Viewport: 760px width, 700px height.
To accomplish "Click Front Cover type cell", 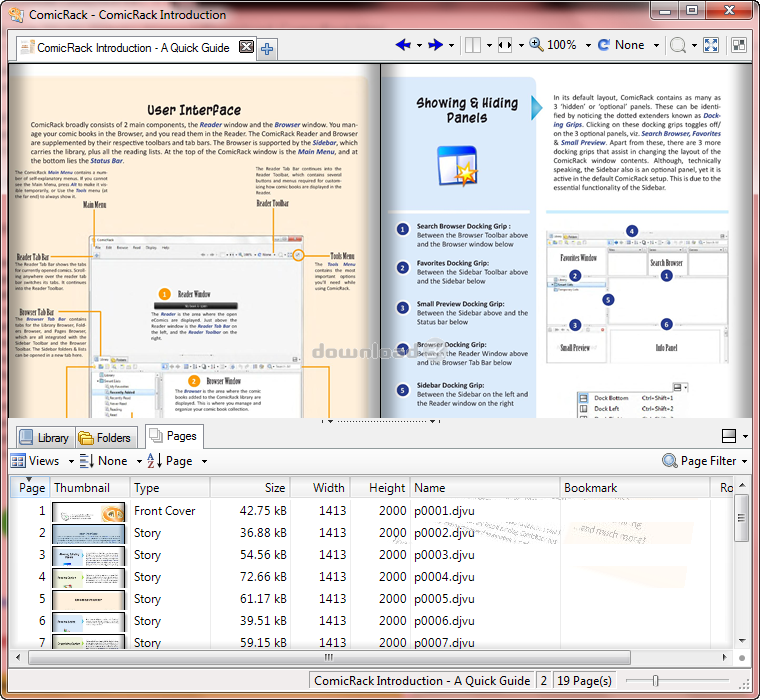I will 164,511.
